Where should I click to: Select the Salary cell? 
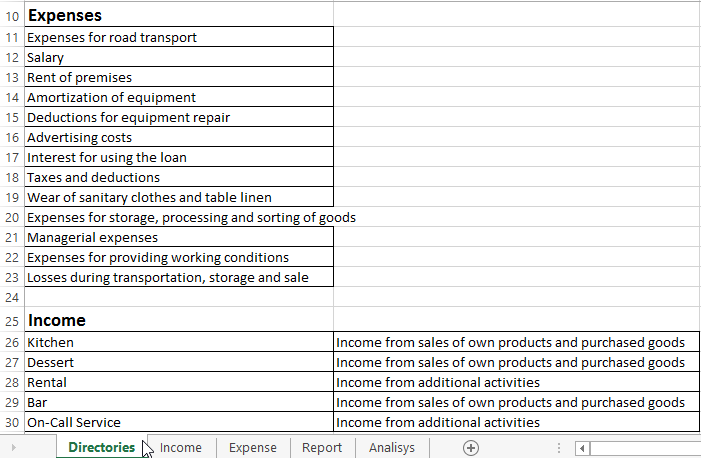pos(179,57)
